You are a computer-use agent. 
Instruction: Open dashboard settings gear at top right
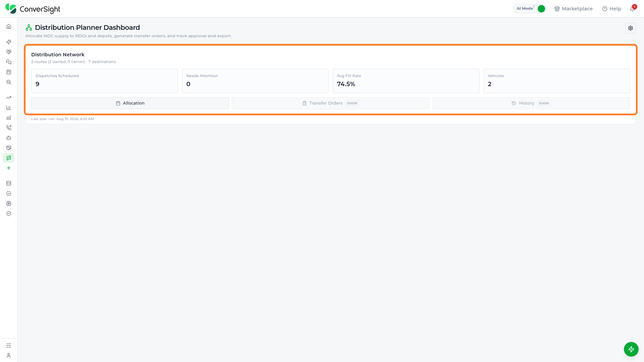[x=631, y=28]
